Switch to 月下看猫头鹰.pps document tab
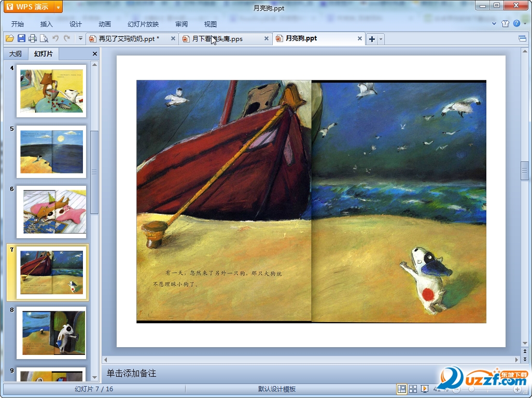The width and height of the screenshot is (532, 398). click(217, 39)
